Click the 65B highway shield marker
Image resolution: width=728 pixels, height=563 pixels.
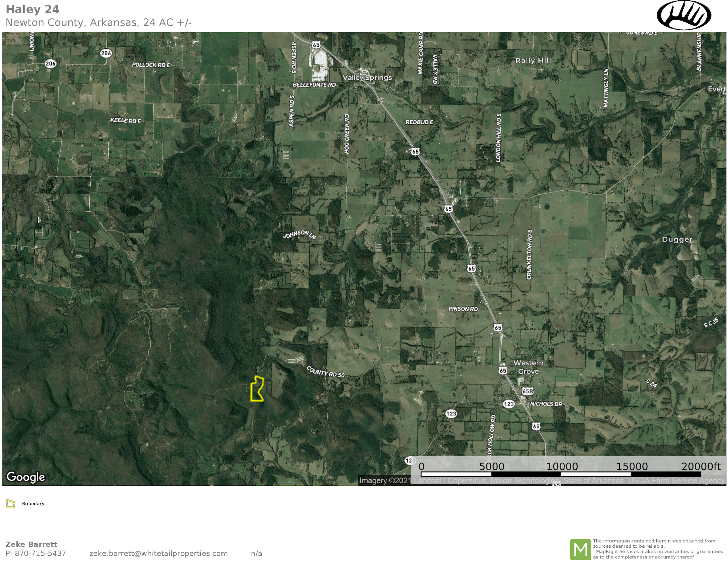528,391
